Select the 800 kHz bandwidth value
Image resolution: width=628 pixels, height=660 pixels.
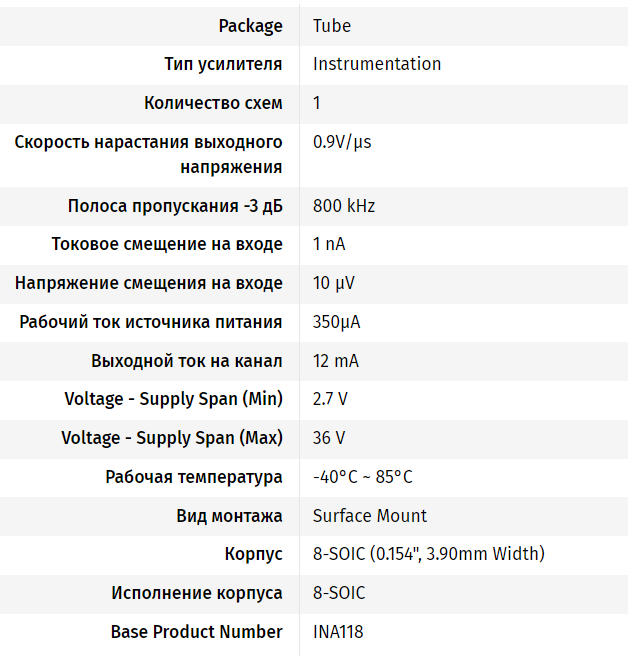click(343, 206)
